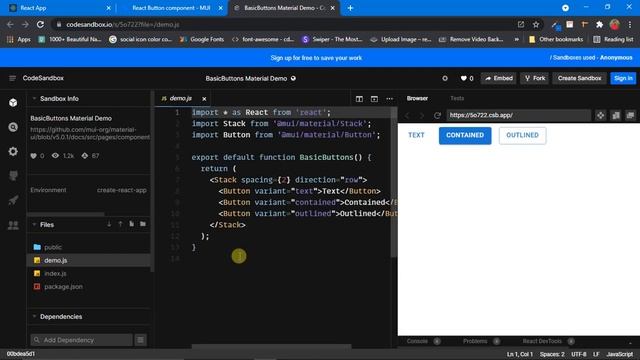Click the JavaScript language mode in status bar
Image resolution: width=640 pixels, height=360 pixels.
[x=619, y=354]
